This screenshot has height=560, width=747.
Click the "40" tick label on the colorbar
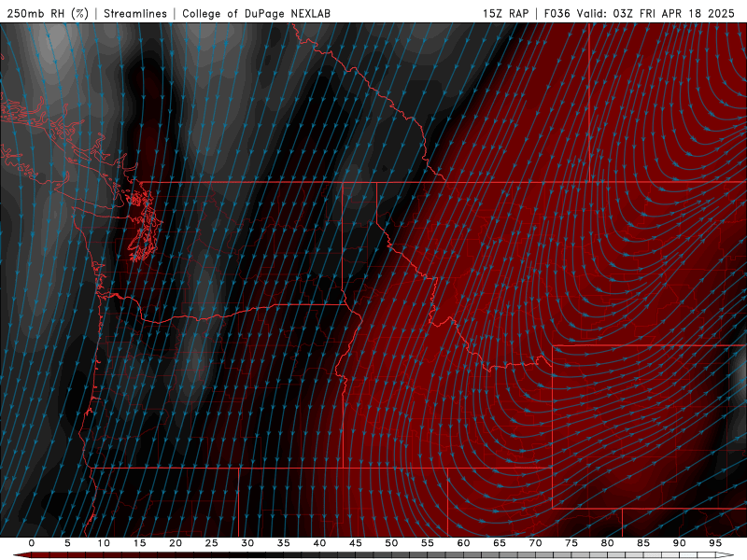[x=319, y=543]
